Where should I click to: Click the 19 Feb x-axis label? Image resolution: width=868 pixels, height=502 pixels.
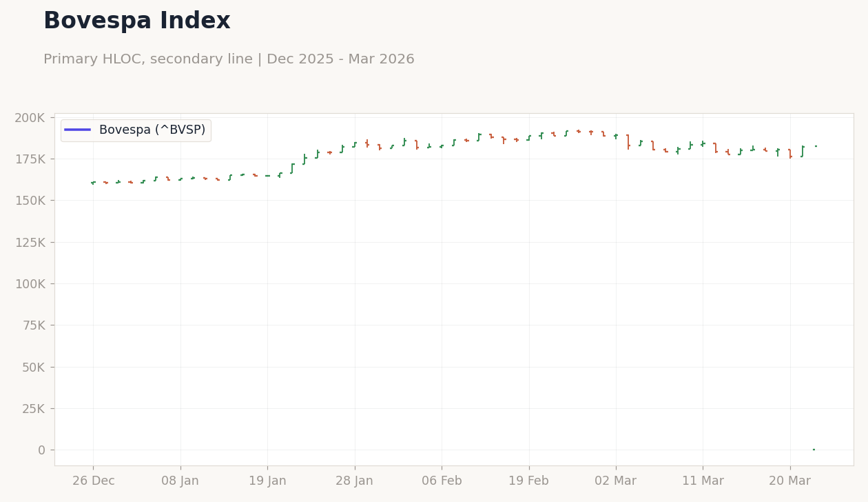(x=529, y=481)
